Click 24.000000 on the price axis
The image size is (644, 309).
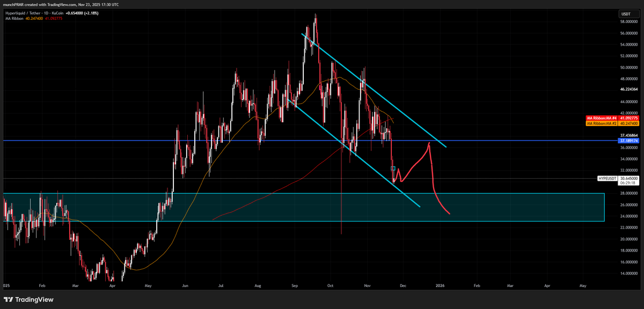[628, 216]
